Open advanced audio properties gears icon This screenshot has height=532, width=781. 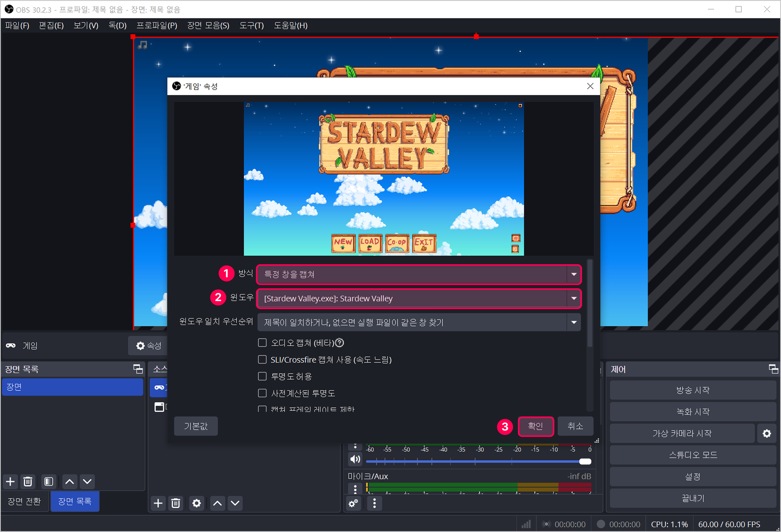click(354, 503)
